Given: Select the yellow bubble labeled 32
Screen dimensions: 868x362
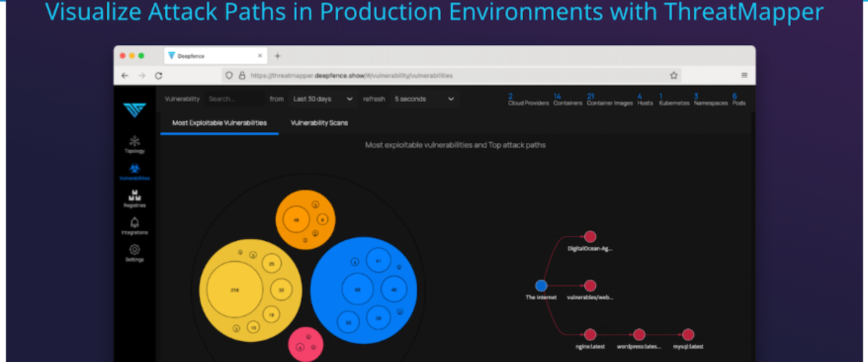Looking at the screenshot, I should [281, 290].
